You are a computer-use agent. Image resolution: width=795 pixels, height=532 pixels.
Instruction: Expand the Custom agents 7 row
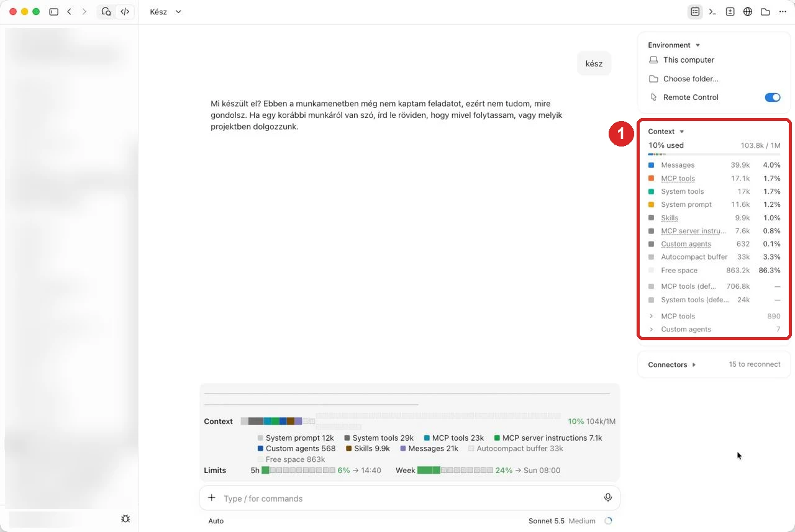click(714, 330)
